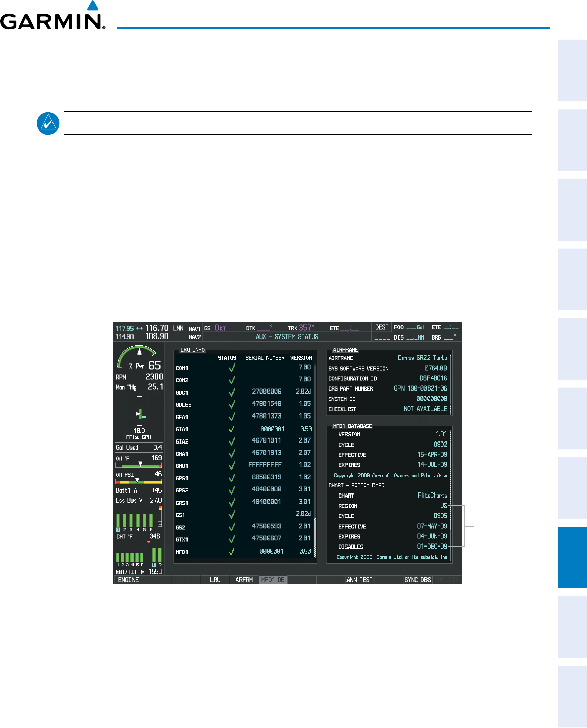Click the COM2 status checkmark
This screenshot has height=728, width=587.
[x=232, y=380]
